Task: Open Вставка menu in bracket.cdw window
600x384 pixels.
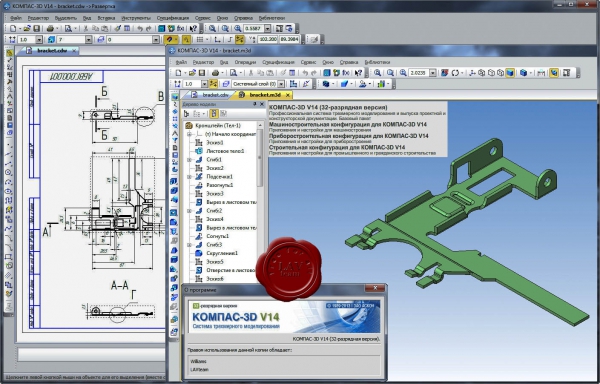Action: pyautogui.click(x=106, y=18)
